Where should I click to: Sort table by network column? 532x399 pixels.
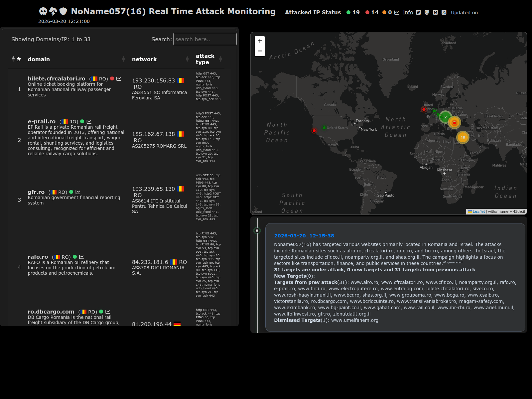144,59
